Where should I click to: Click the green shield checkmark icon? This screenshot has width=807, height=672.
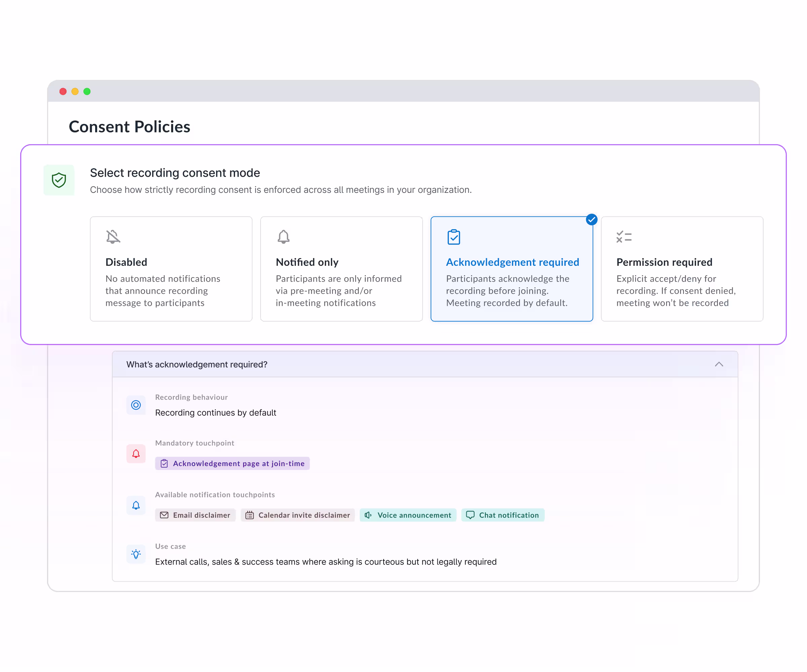pyautogui.click(x=59, y=180)
